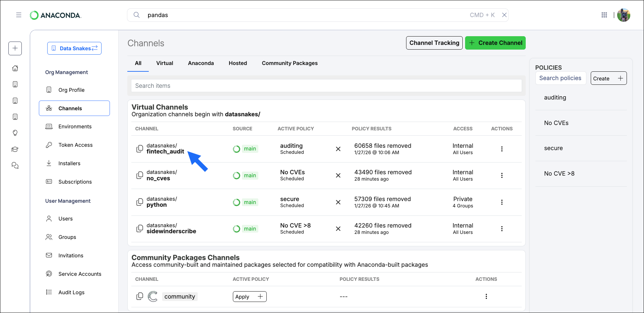Switch to the Hosted tab
Image resolution: width=644 pixels, height=313 pixels.
pyautogui.click(x=238, y=63)
